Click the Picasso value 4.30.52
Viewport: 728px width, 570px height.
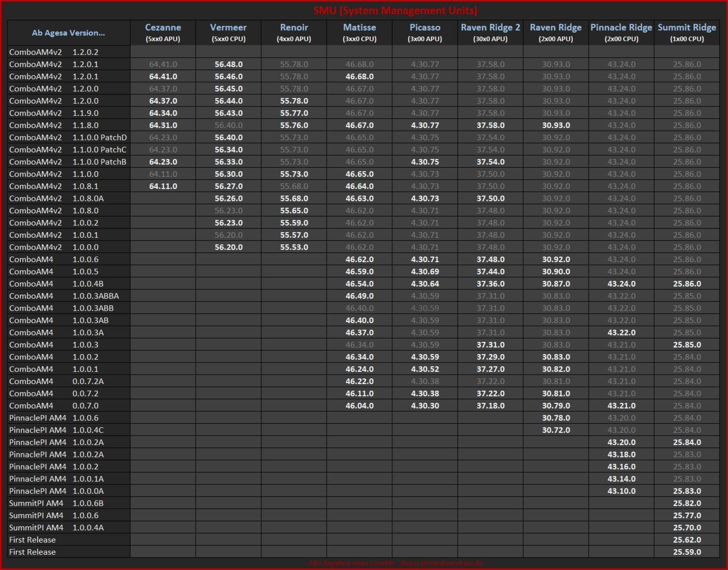[x=425, y=369]
